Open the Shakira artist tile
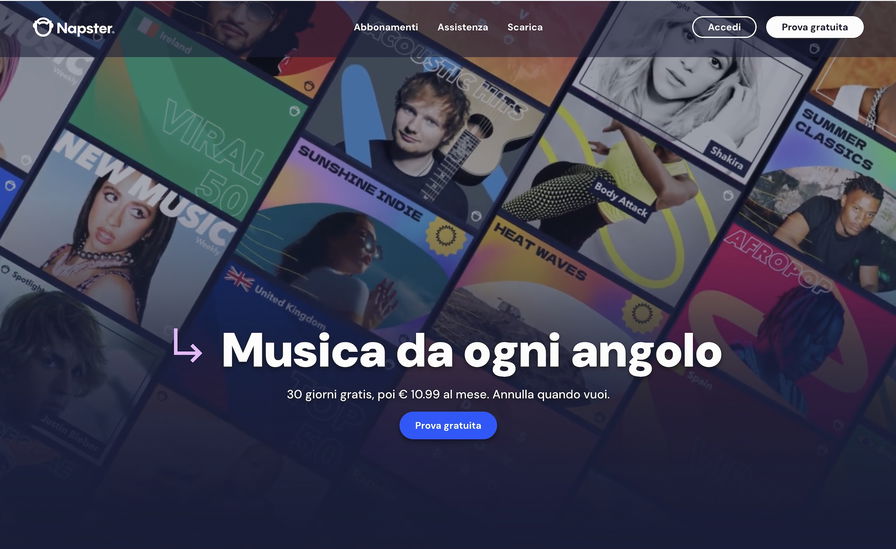The height and width of the screenshot is (549, 896). click(x=691, y=86)
